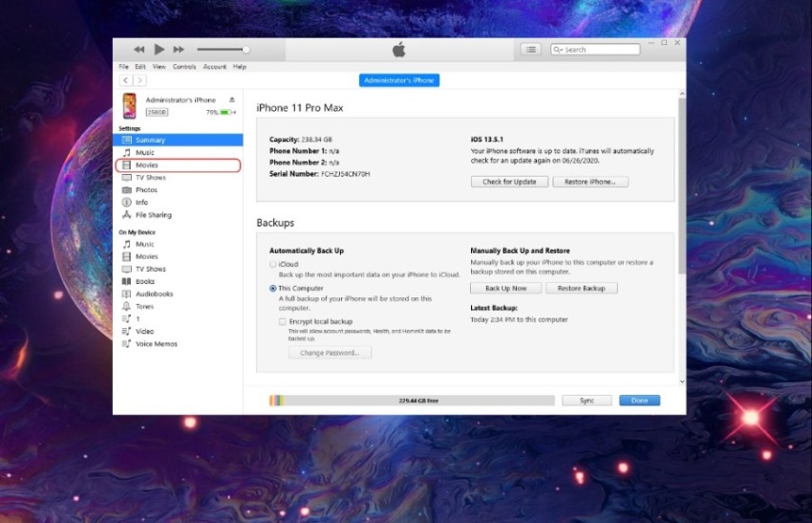Click the Phone Number 1 label

[298, 151]
